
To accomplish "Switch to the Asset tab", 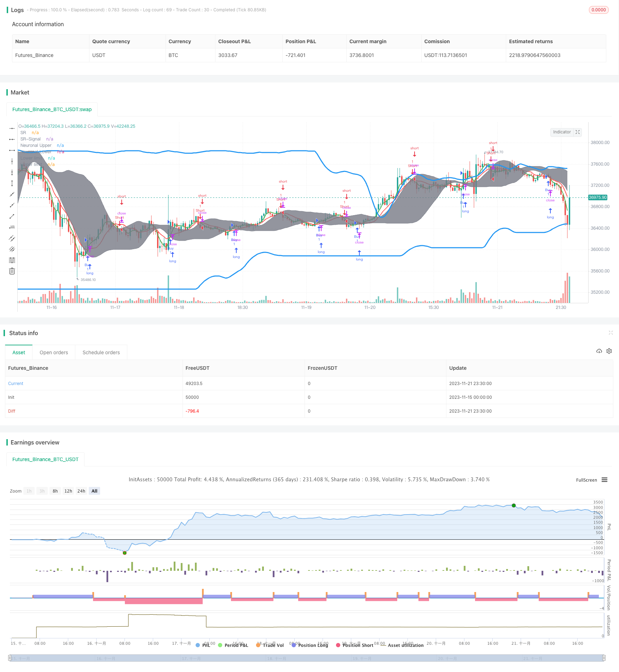I will [x=19, y=352].
